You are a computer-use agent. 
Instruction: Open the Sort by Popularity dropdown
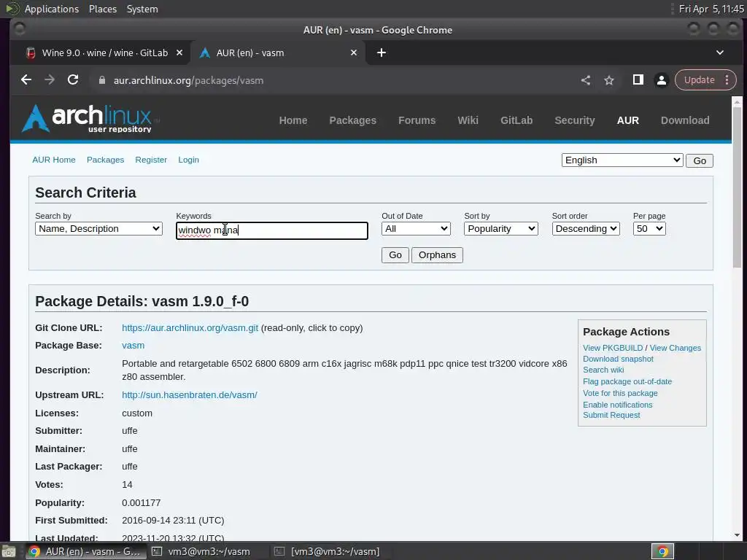pyautogui.click(x=500, y=229)
